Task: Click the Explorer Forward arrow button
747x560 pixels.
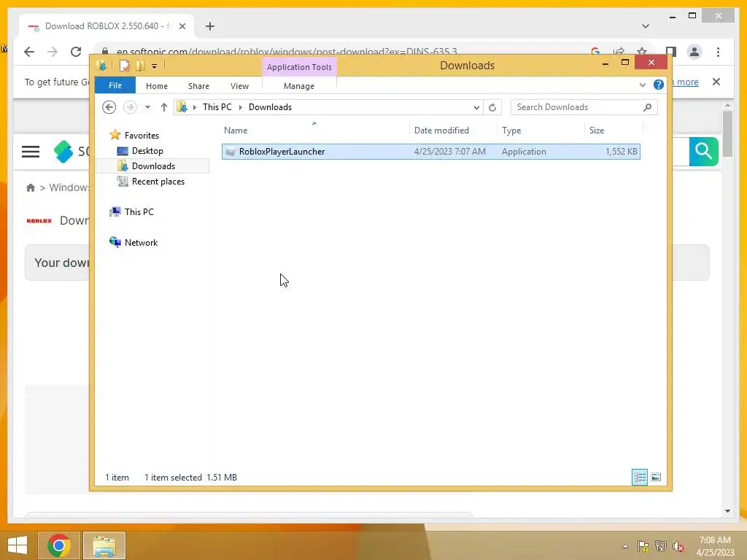Action: coord(130,107)
